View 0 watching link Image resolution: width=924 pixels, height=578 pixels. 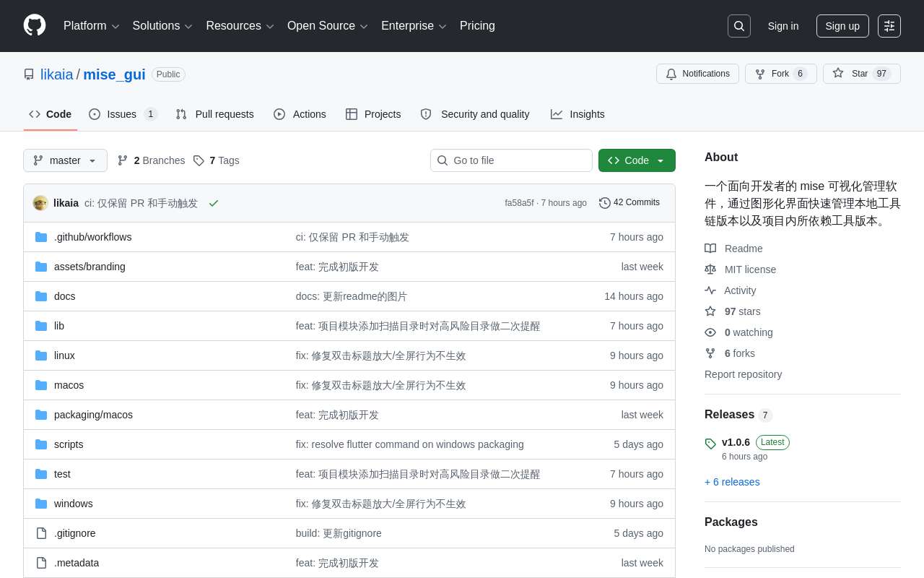739,332
